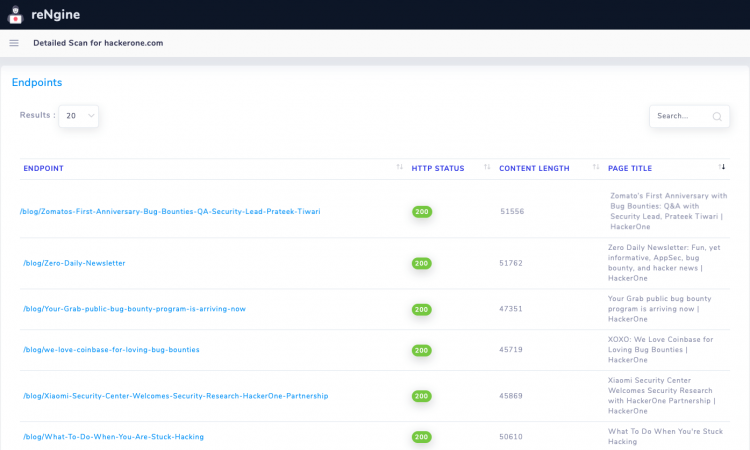
Task: Click the Endpoints section heading
Action: pos(37,82)
